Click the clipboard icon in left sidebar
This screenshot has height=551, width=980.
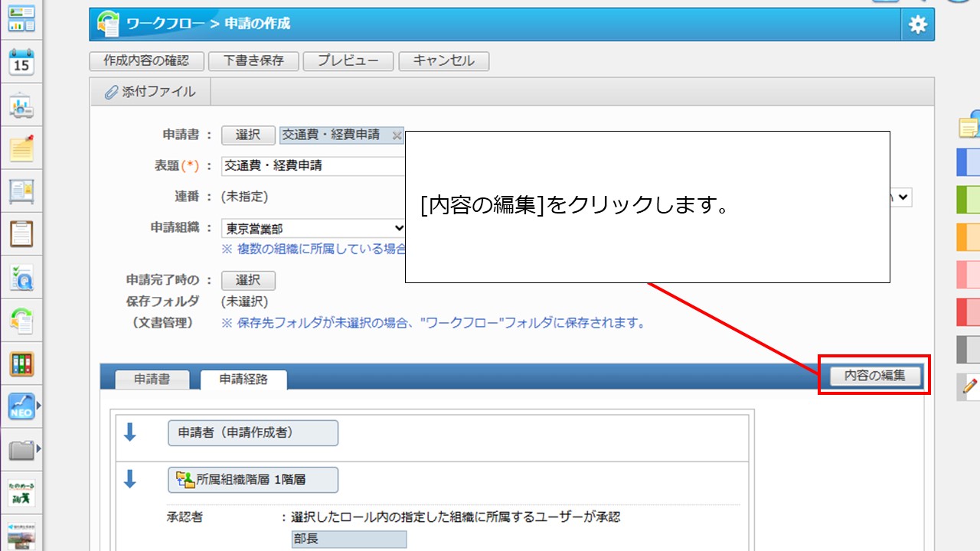click(21, 233)
